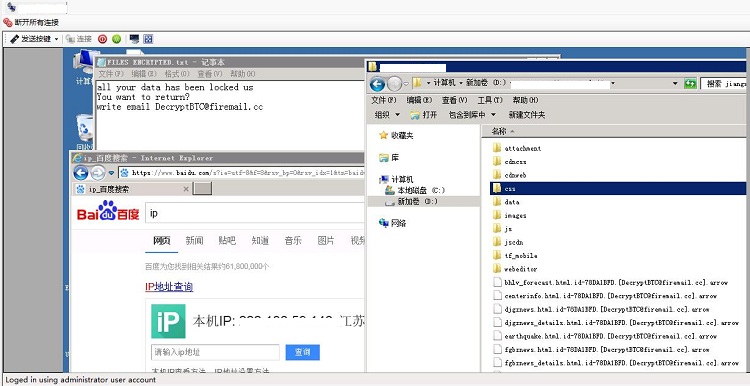Viewport: 750px width, 386px height.
Task: Click the fullscreen icon in remote toolbar
Action: coord(148,39)
